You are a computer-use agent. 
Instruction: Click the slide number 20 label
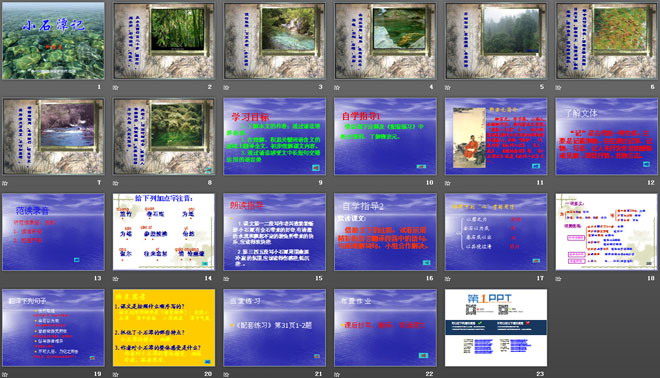coord(208,373)
